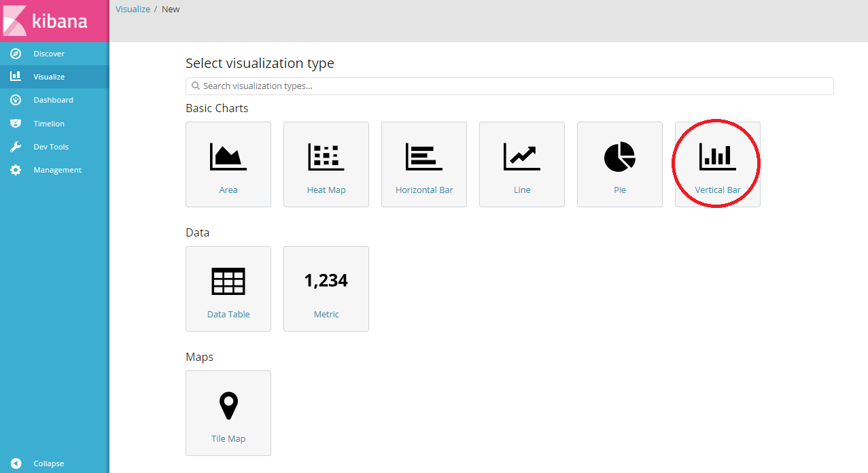Click the Visualize breadcrumb link
The width and height of the screenshot is (868, 473).
pos(133,9)
